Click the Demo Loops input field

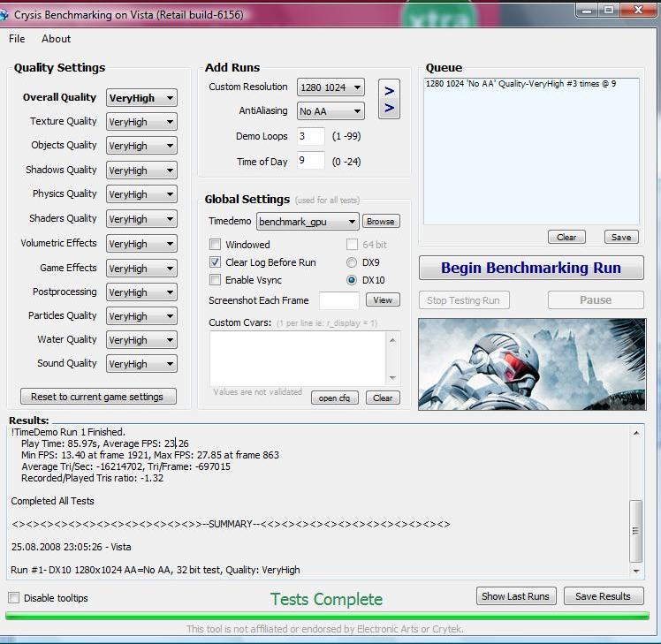click(311, 136)
